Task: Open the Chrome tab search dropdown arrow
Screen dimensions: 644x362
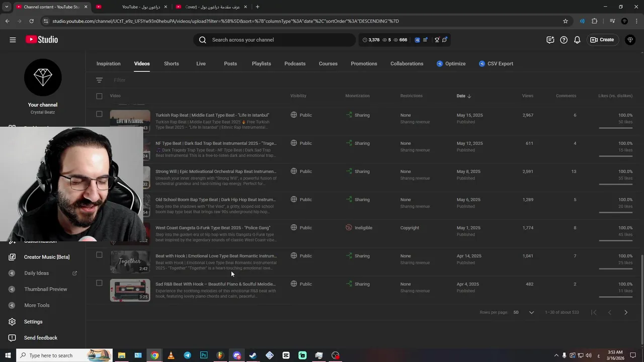Action: [7, 7]
